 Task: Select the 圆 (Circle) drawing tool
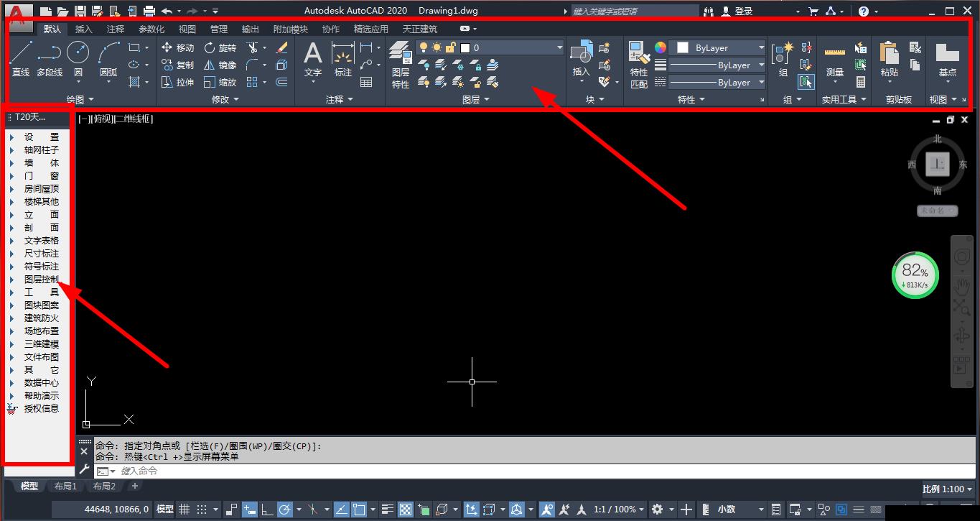coord(78,57)
